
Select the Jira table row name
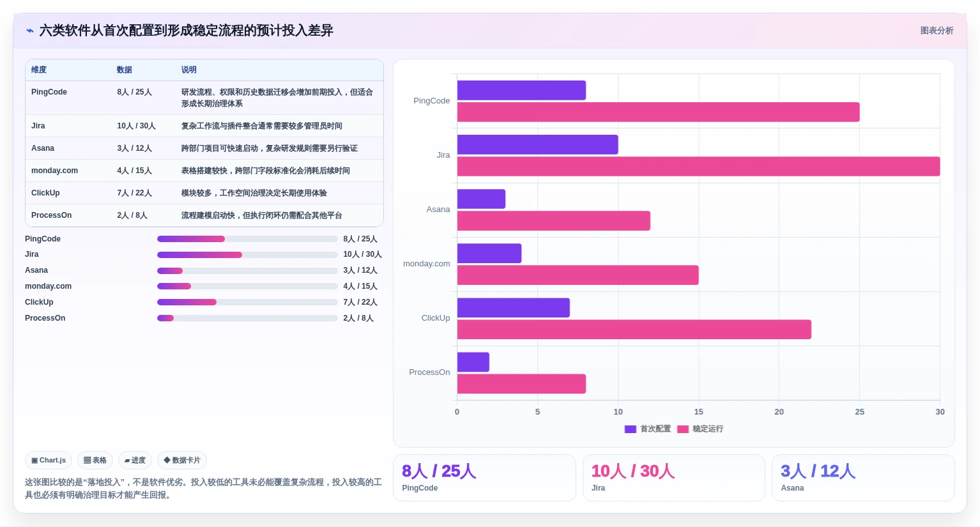pyautogui.click(x=38, y=126)
